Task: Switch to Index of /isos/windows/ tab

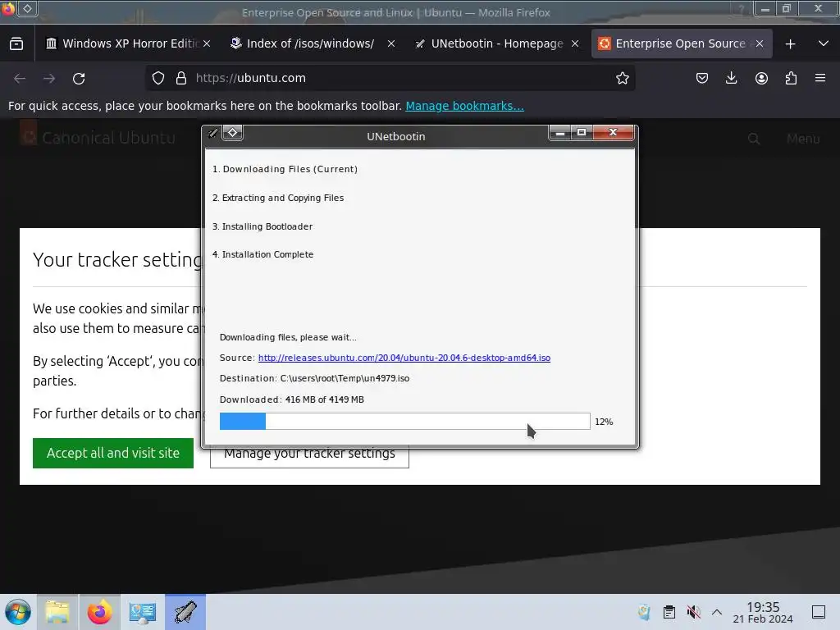Action: tap(311, 43)
